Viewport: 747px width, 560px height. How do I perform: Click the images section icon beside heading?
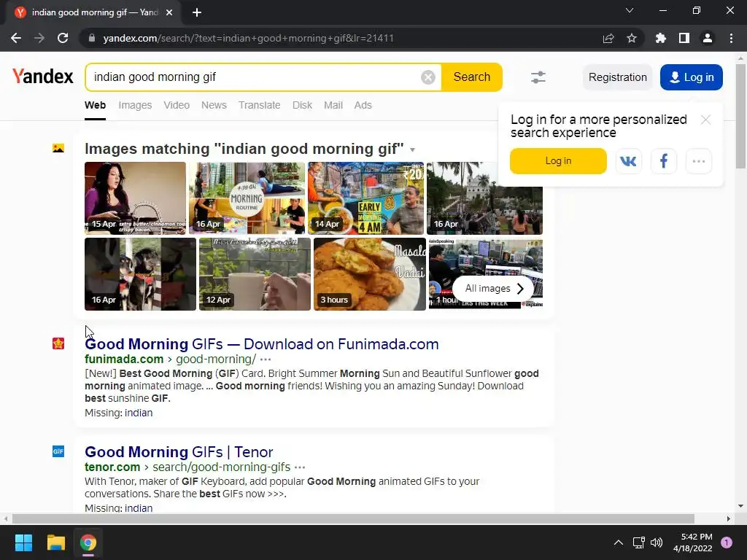pyautogui.click(x=58, y=148)
